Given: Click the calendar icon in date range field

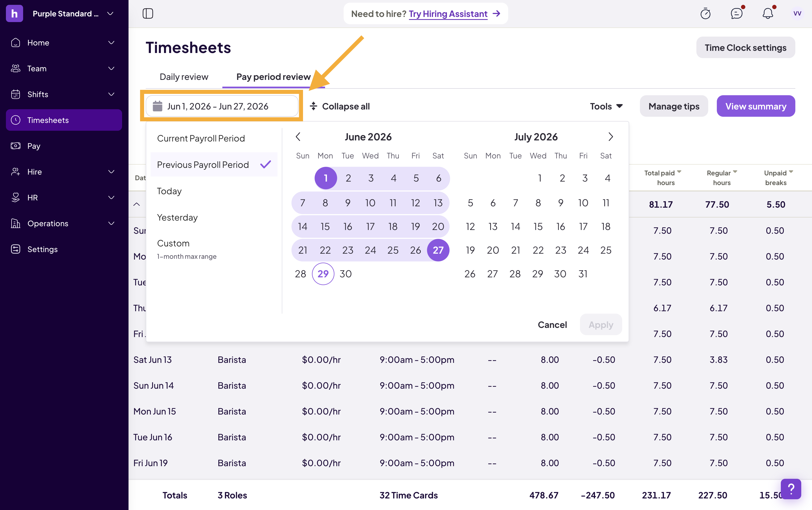Looking at the screenshot, I should 157,106.
